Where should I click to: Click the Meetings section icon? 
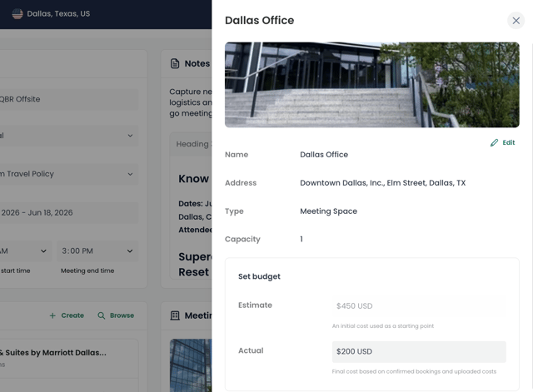[175, 315]
